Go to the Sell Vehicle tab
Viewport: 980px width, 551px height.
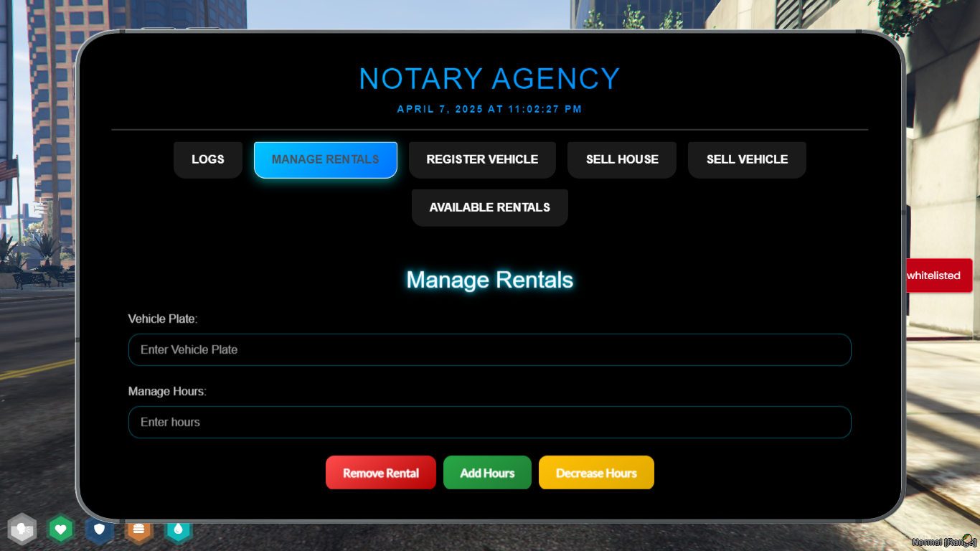pos(747,159)
